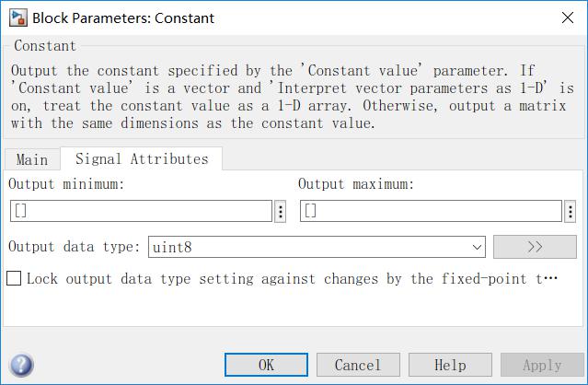The height and width of the screenshot is (385, 588).
Task: Click the 'Block Parameters: Constant' title text
Action: (123, 17)
